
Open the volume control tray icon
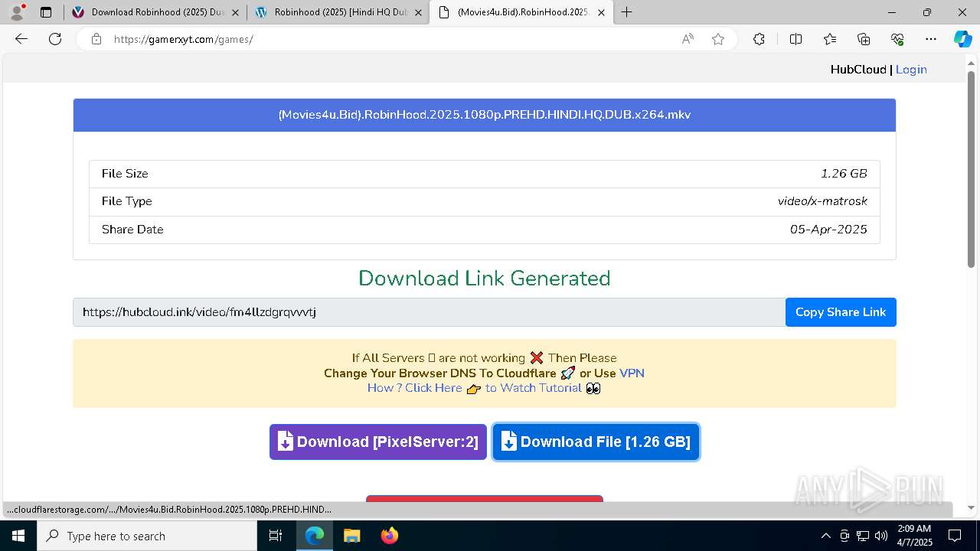click(x=881, y=536)
